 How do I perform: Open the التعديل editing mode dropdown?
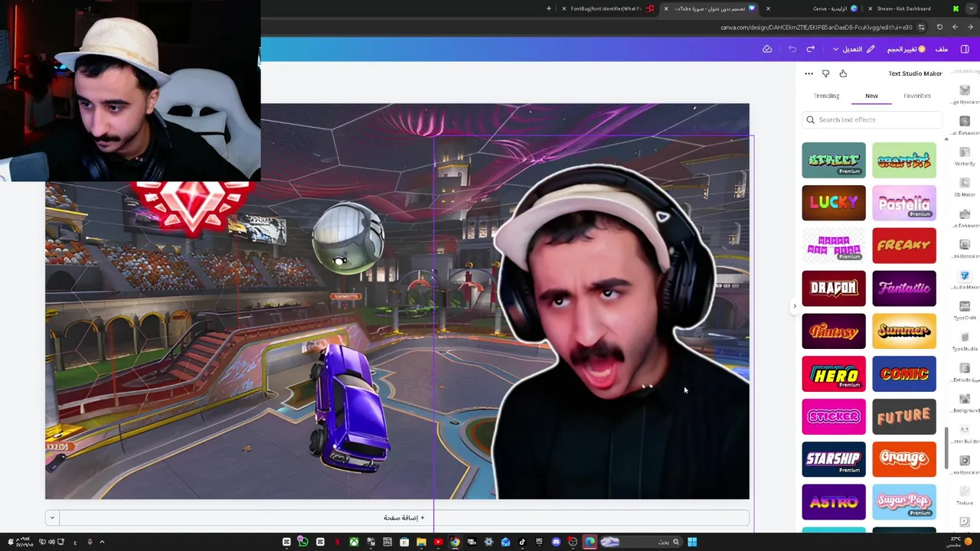coord(852,49)
